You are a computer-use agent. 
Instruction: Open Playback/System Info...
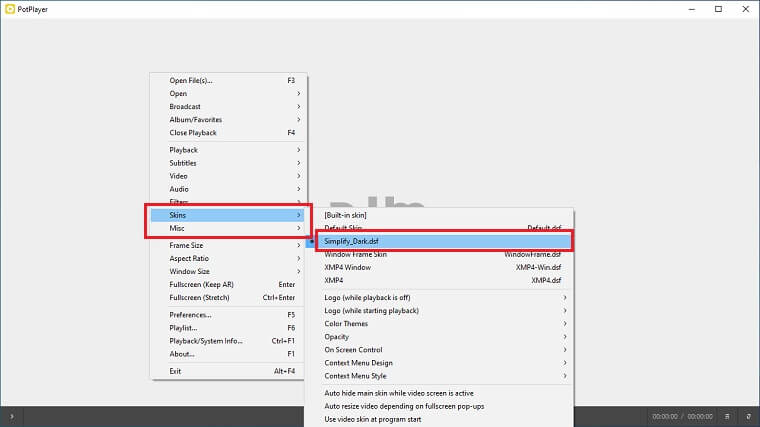228,341
